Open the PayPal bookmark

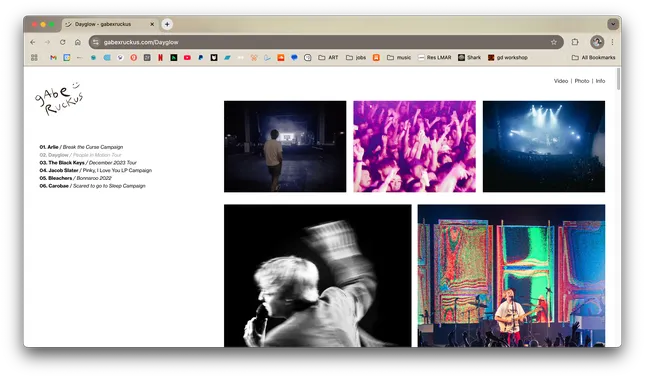(201, 58)
